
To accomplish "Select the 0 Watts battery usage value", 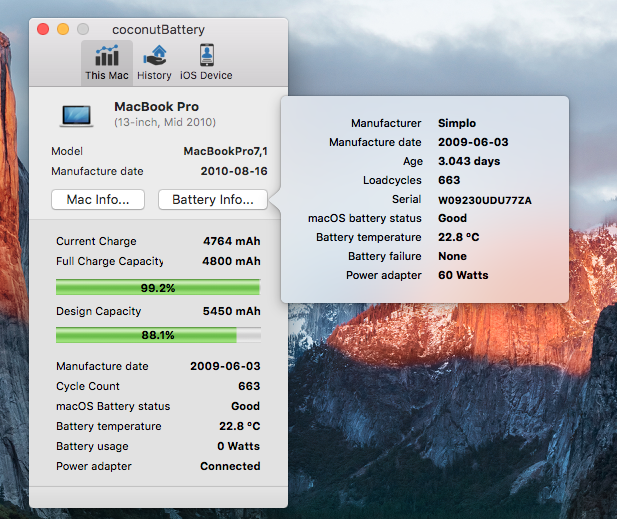I will click(x=238, y=446).
